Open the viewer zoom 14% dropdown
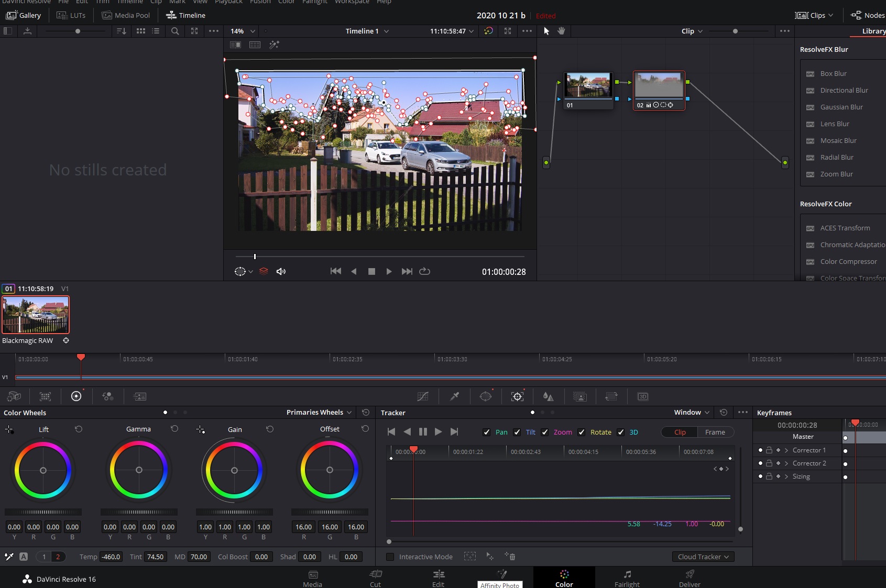 (243, 31)
